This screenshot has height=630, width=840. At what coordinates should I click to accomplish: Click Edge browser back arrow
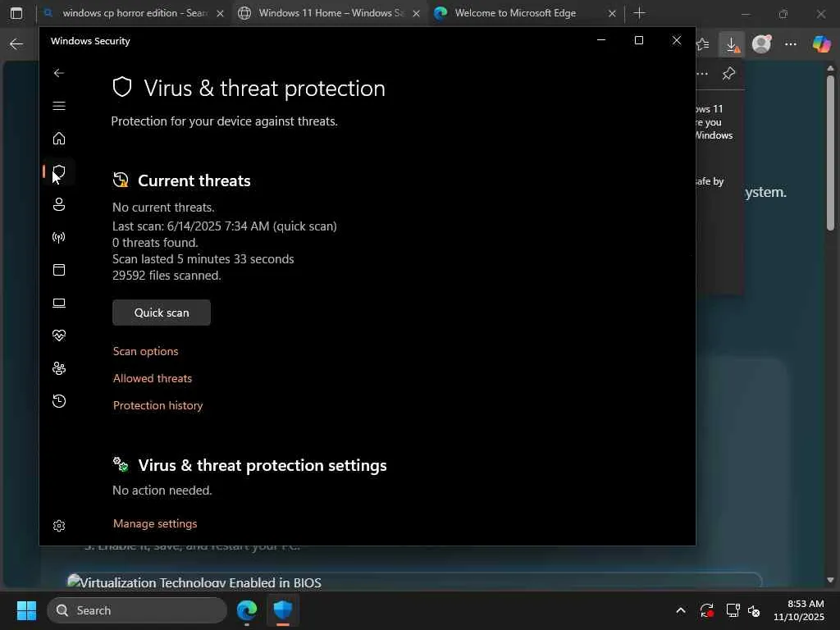pos(16,44)
